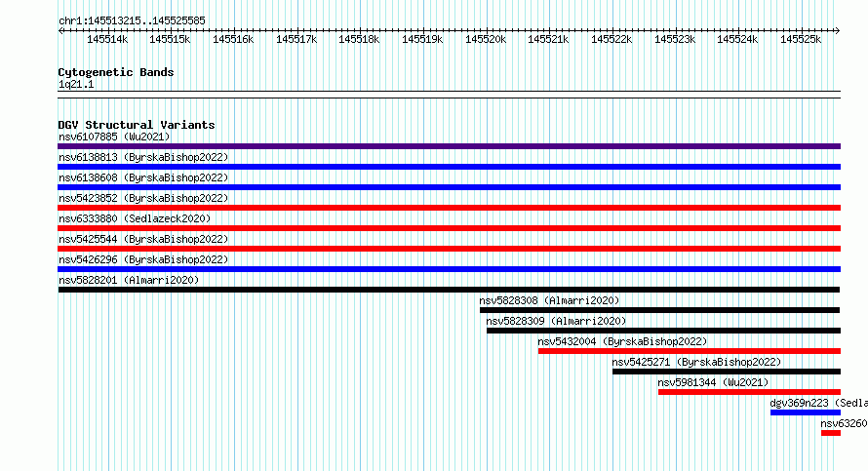
Task: Open variant nsv6333880 (Sedlazeck2020) label
Action: click(x=135, y=218)
